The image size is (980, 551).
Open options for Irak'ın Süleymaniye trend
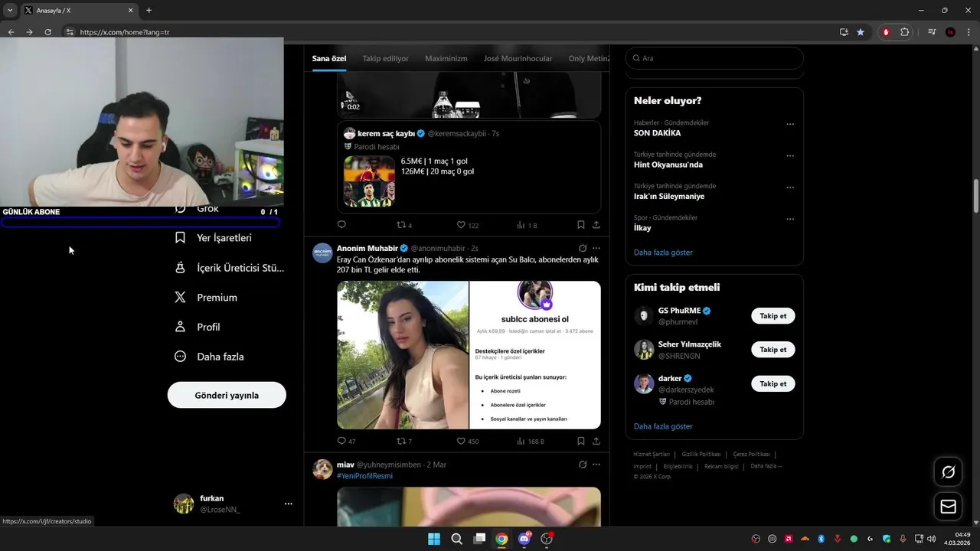[790, 187]
